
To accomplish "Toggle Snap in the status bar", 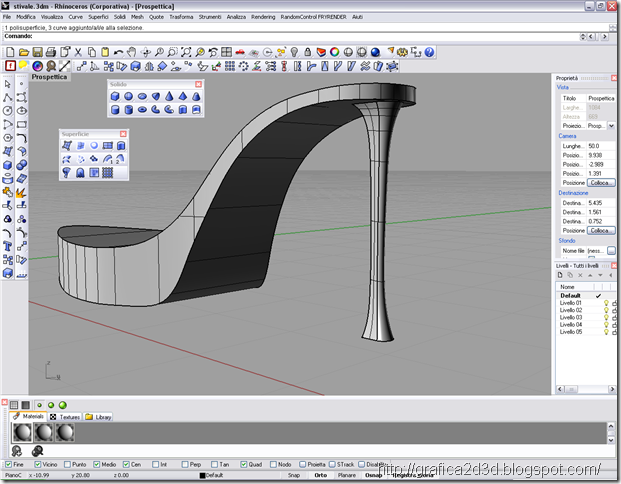I will click(x=293, y=475).
